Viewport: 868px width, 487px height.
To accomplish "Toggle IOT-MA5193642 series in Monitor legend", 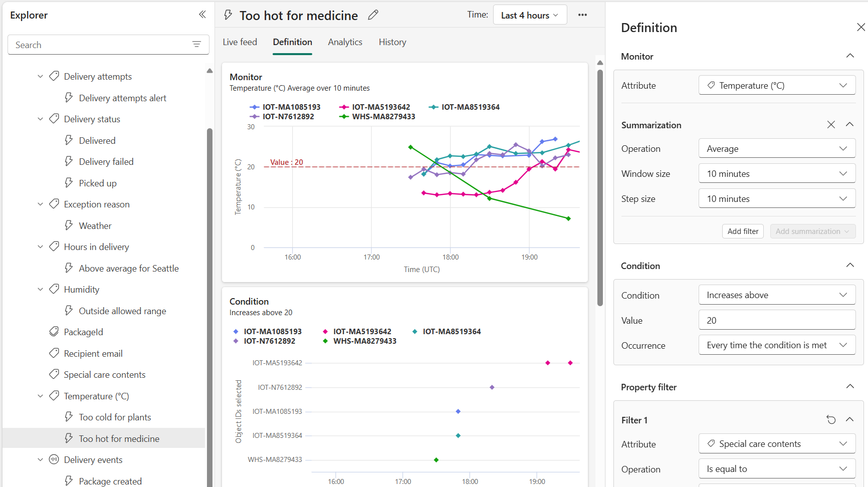I will pos(375,107).
